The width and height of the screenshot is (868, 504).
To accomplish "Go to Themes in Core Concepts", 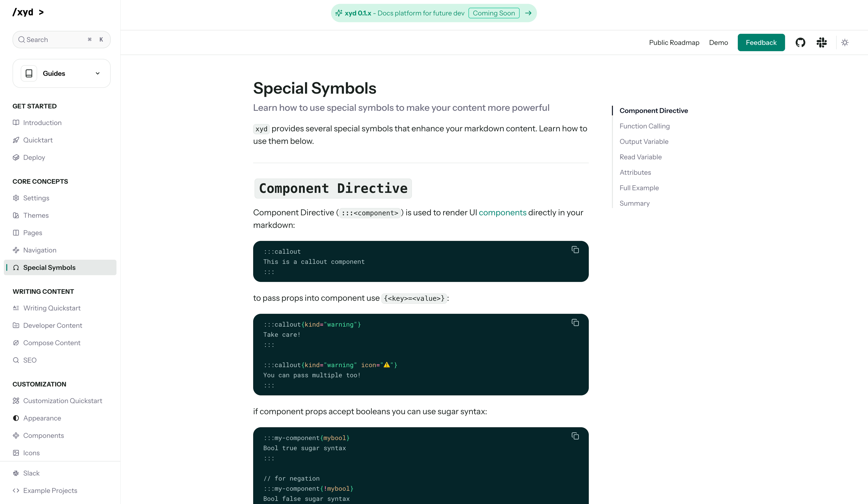I will [36, 216].
